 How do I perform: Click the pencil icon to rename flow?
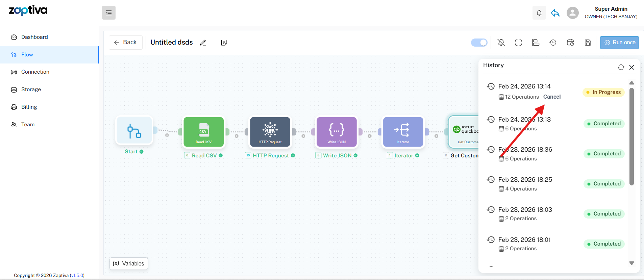203,43
